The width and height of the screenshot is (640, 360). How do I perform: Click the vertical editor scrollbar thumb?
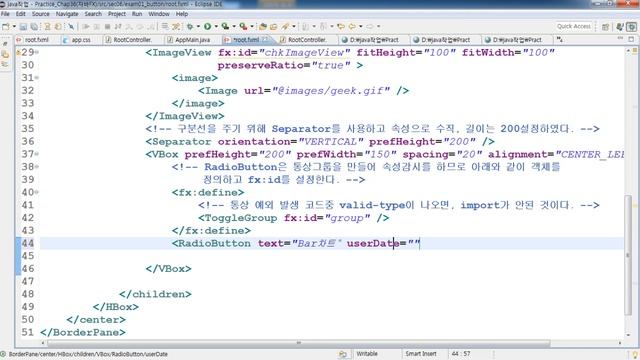[628, 255]
